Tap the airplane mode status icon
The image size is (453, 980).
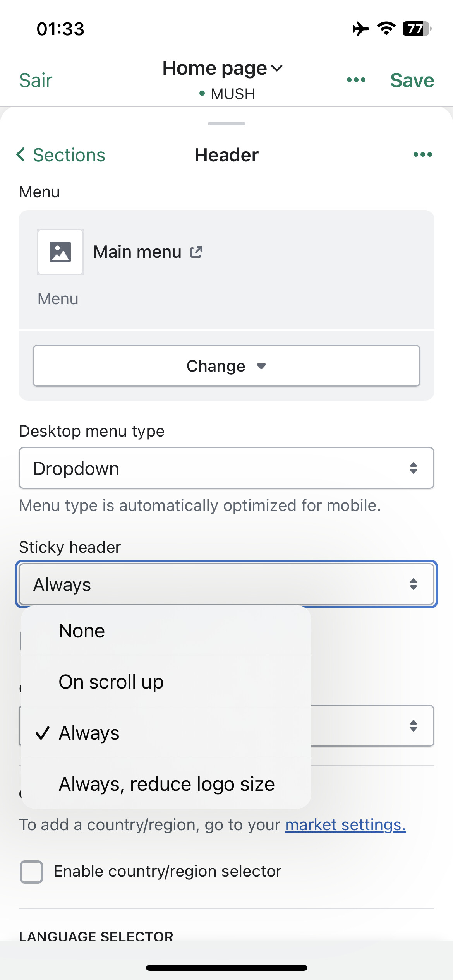coord(360,29)
